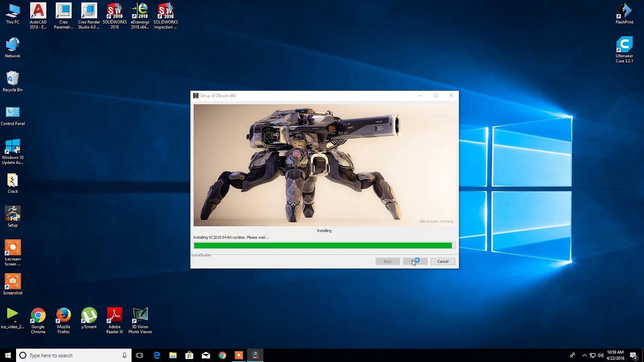Select the Google Chrome desktop shortcut
The image size is (644, 362).
38,321
